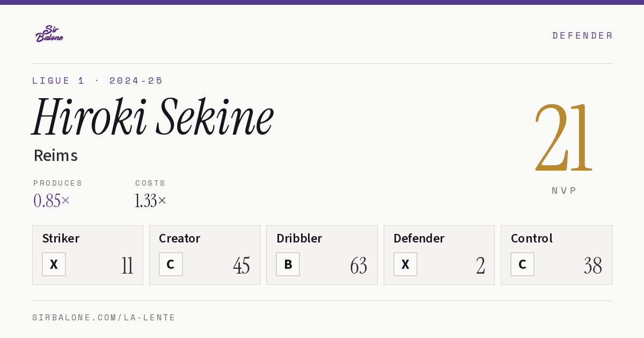Open the sirbalone.com/la-lente link
This screenshot has width=644, height=338.
pyautogui.click(x=104, y=318)
